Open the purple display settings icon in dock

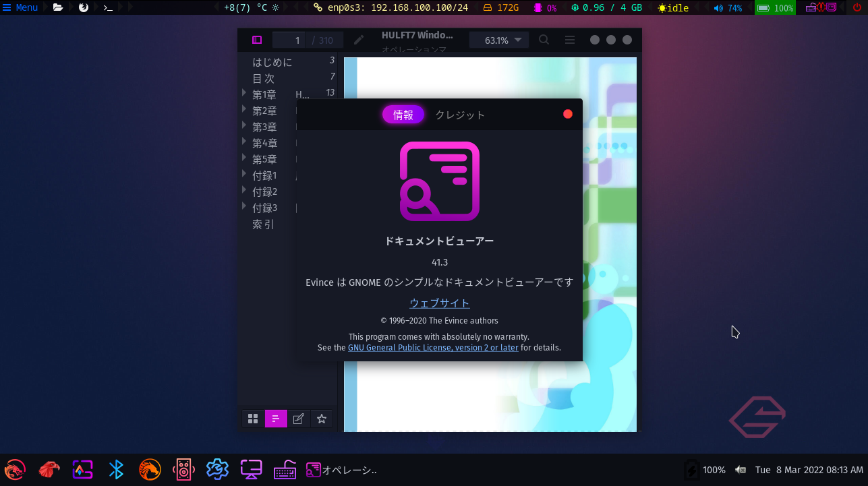pyautogui.click(x=251, y=469)
